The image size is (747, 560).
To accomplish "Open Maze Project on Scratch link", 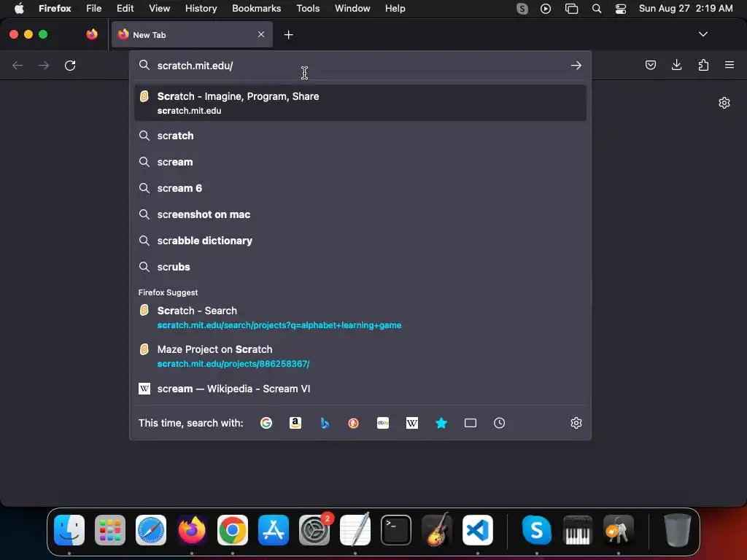I will pos(360,356).
